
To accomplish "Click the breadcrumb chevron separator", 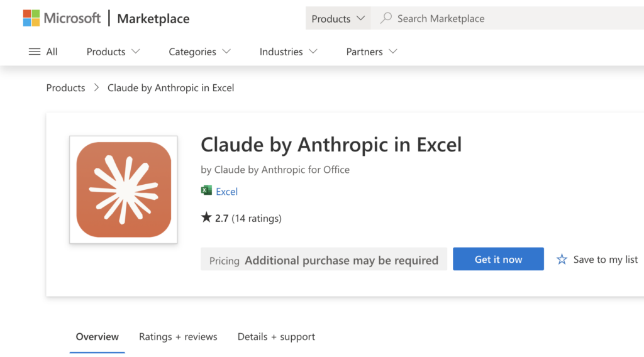I will click(96, 87).
